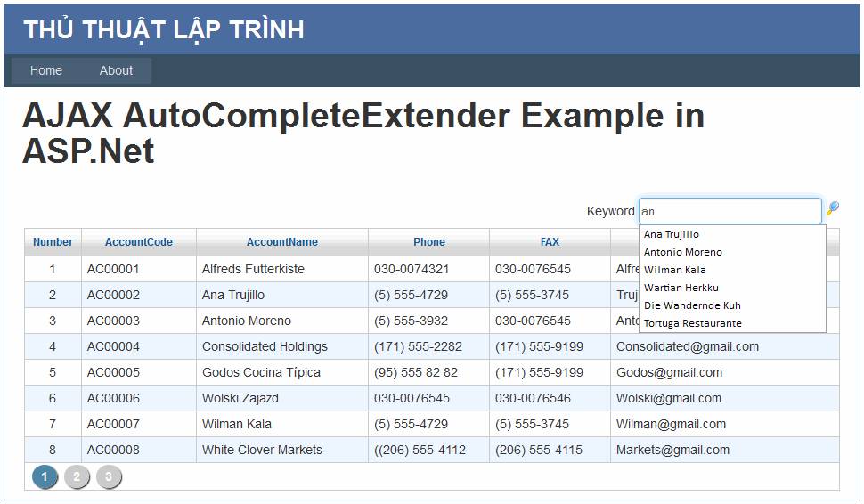The height and width of the screenshot is (504, 864).
Task: Click the Godos@gmail.com email cell
Action: [x=725, y=372]
